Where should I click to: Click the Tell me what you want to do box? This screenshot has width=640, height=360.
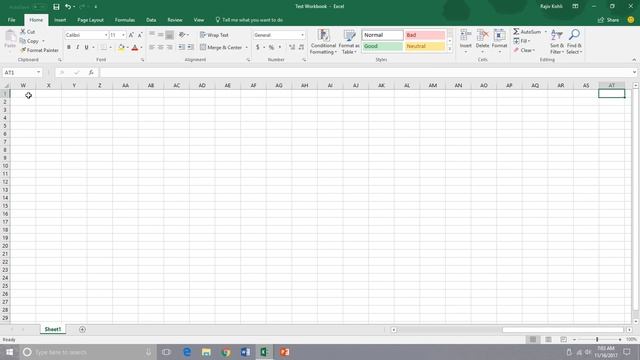(x=249, y=20)
